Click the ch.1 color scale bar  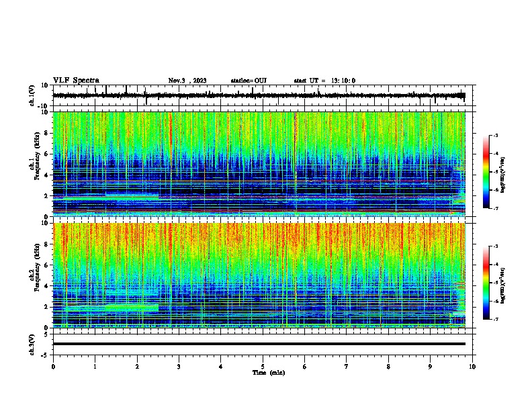click(x=486, y=172)
